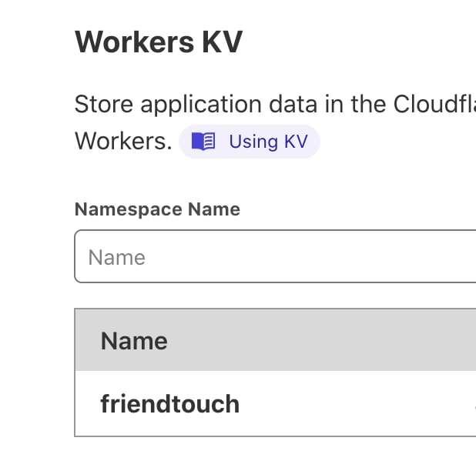The height and width of the screenshot is (451, 476).
Task: Click the KV letters inside the badge
Action: point(296,142)
